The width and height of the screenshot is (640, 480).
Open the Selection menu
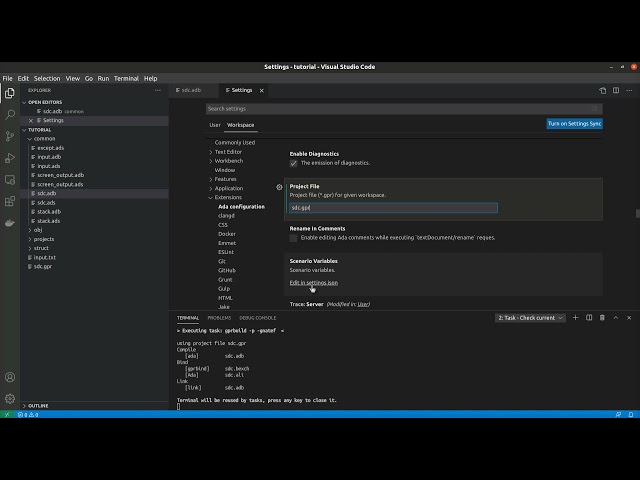coord(47,78)
